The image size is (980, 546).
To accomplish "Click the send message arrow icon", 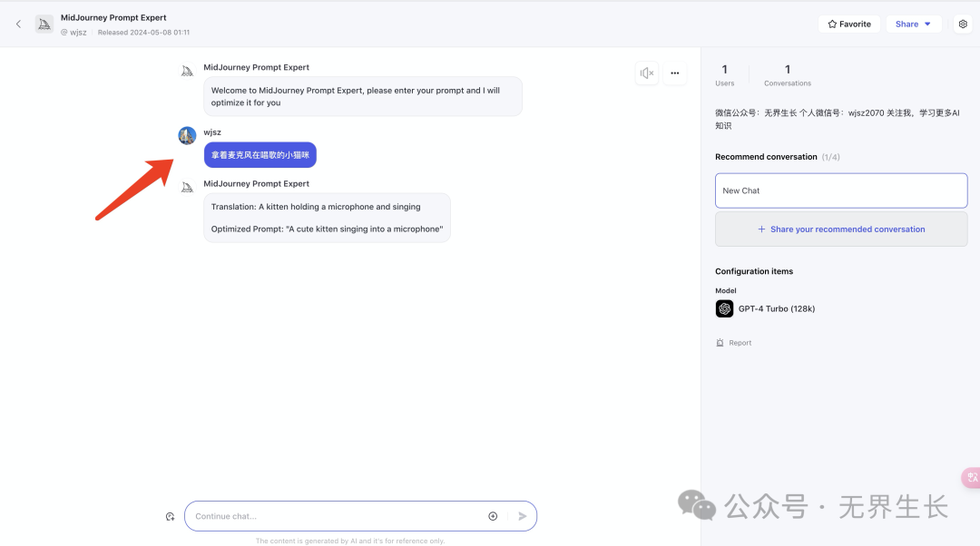I will [523, 516].
